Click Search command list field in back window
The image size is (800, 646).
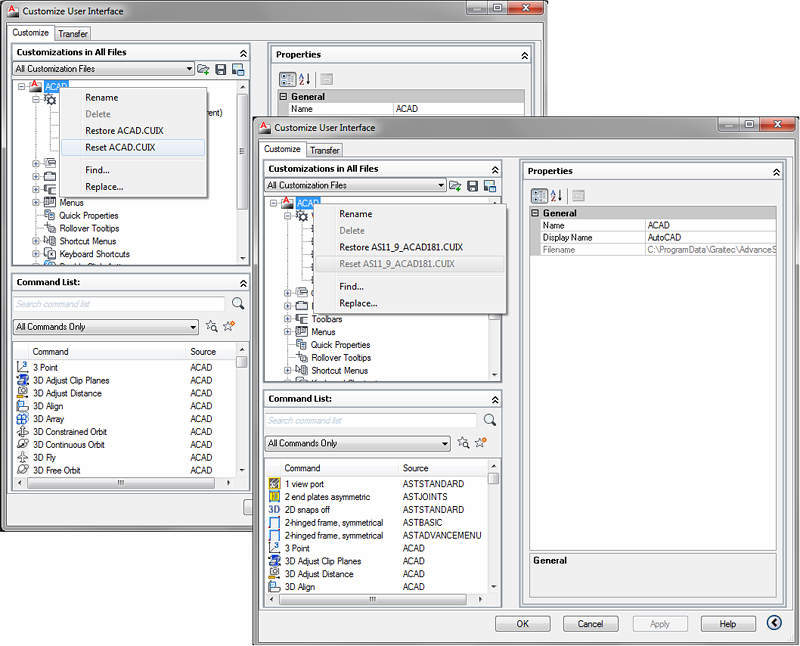119,304
